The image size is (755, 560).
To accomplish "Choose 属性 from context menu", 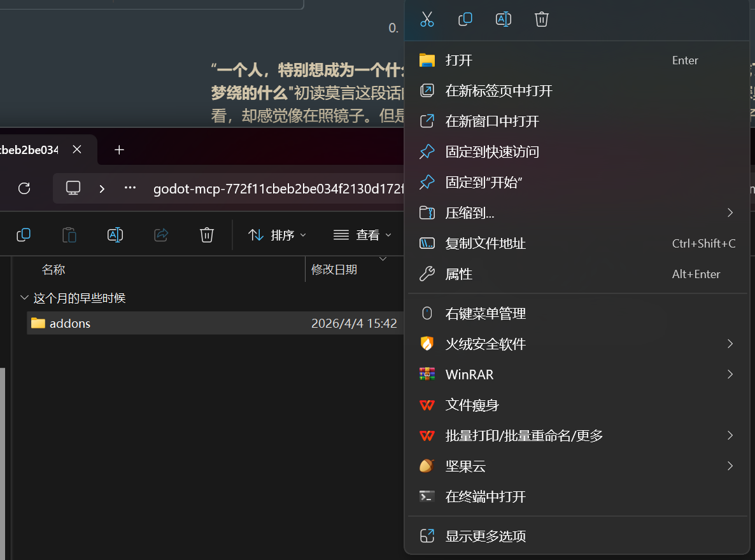I will 458,274.
